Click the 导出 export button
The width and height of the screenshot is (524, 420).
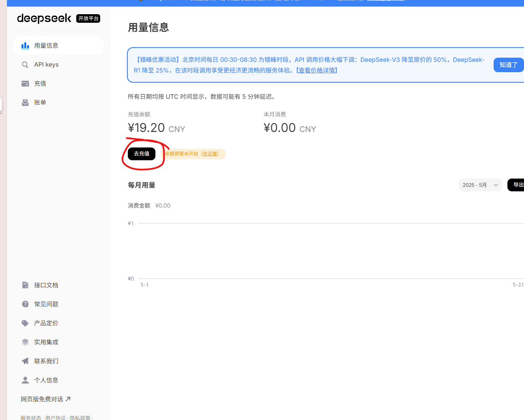coord(516,185)
